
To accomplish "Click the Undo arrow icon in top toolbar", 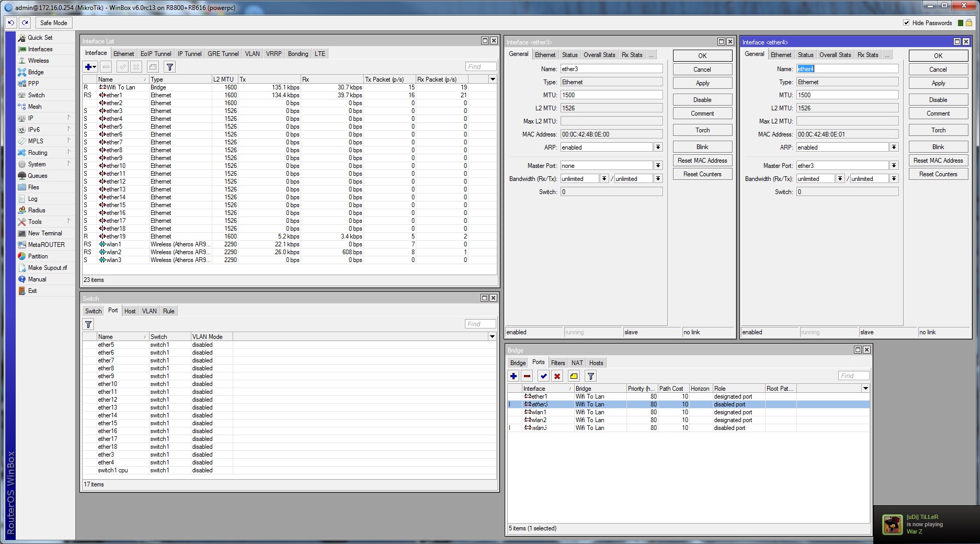I will 11,22.
